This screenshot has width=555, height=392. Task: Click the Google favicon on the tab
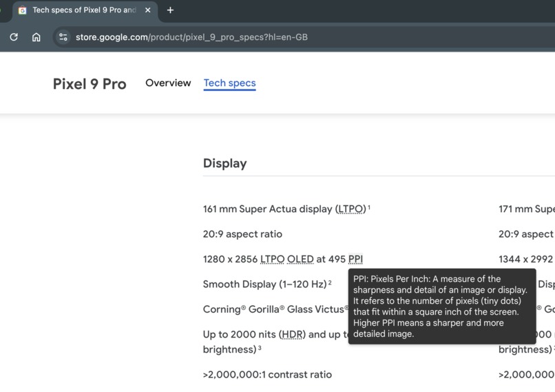22,10
